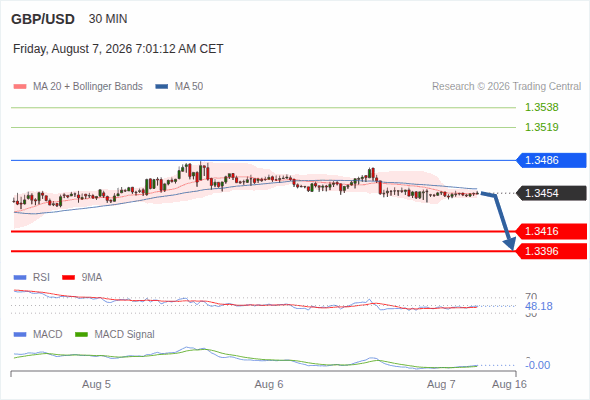This screenshot has height=400, width=590.
Task: Click the date and time 'Friday, August 7, 2026 7:01:12 AM CET'
Action: click(x=118, y=49)
